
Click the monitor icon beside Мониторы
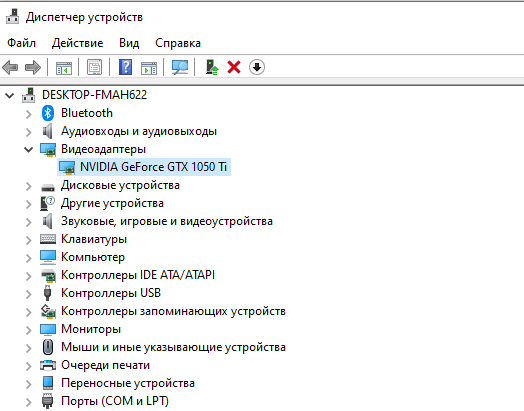[48, 329]
